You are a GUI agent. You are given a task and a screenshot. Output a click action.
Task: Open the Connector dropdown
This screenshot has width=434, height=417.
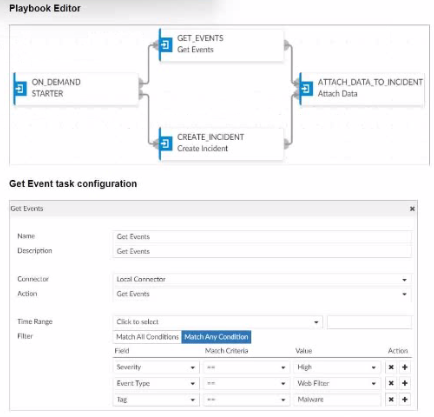[x=262, y=279]
